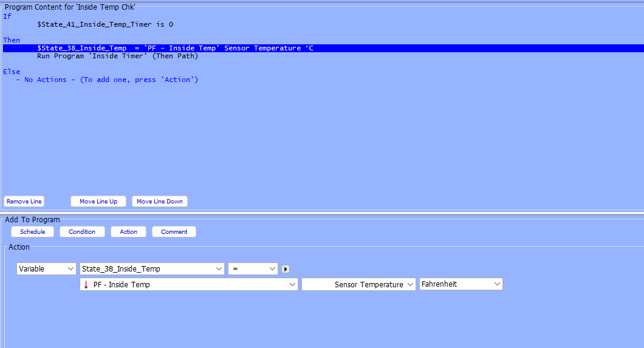
Task: Open the Variable action type dropdown
Action: [x=46, y=269]
